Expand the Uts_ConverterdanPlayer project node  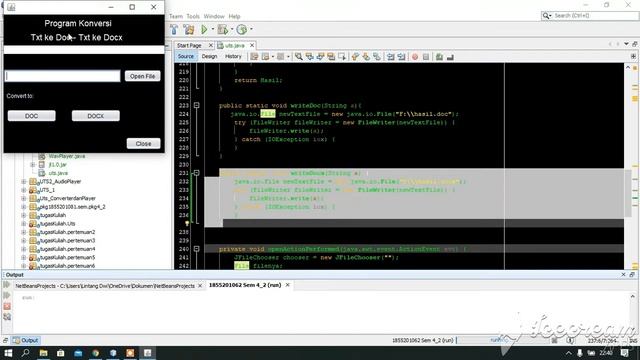(x=24, y=198)
